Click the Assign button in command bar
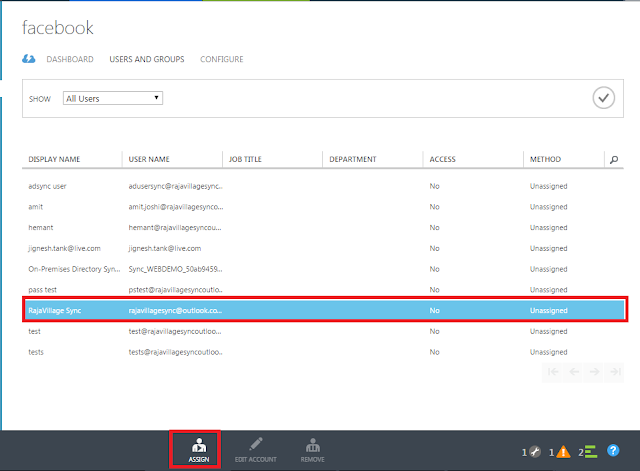 [x=199, y=450]
